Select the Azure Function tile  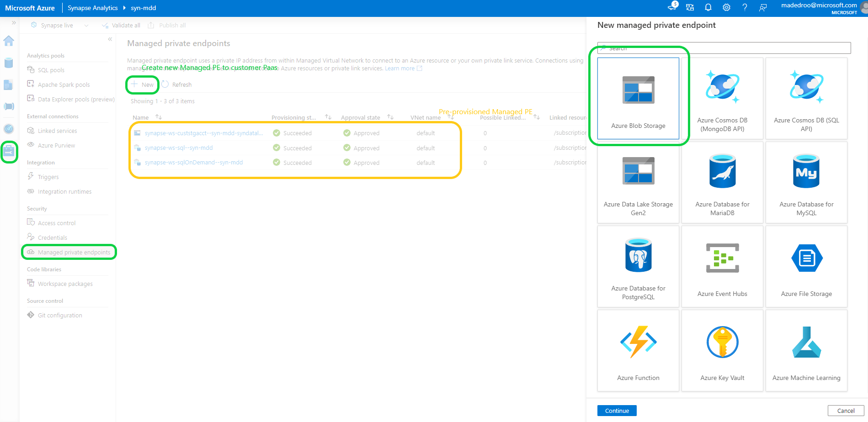[638, 350]
